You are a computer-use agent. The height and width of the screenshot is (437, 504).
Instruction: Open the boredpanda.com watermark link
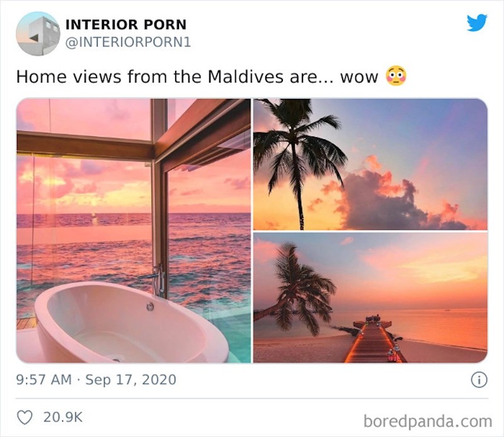pos(428,421)
